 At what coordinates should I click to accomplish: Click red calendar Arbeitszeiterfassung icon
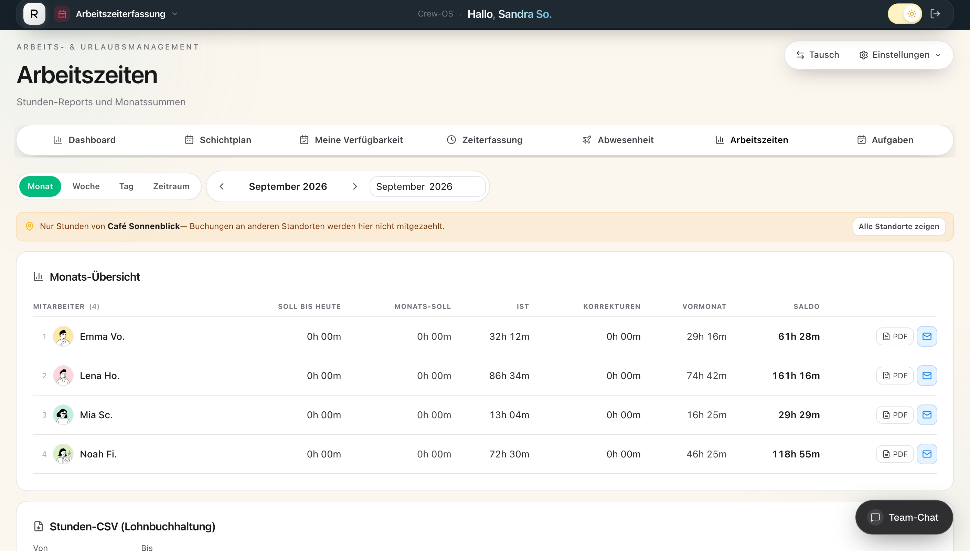click(63, 14)
